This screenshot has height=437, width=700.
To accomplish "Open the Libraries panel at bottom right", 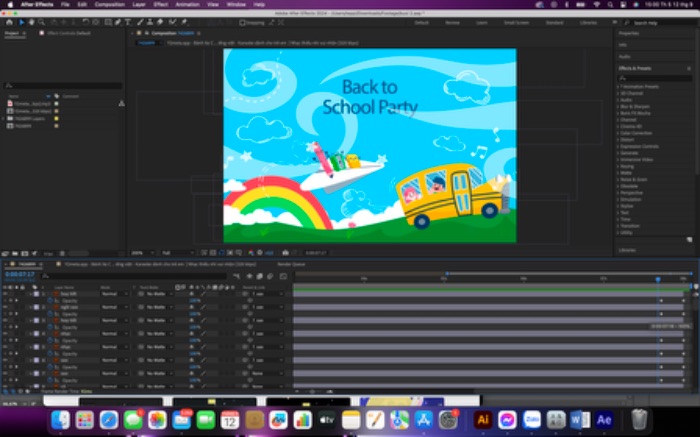I will [x=627, y=250].
